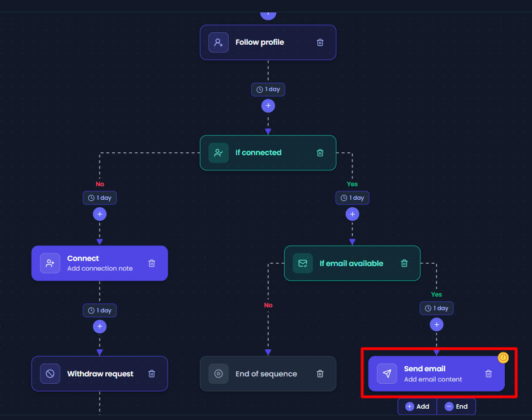
Task: Click plus button below Follow profile delay
Action: [268, 106]
